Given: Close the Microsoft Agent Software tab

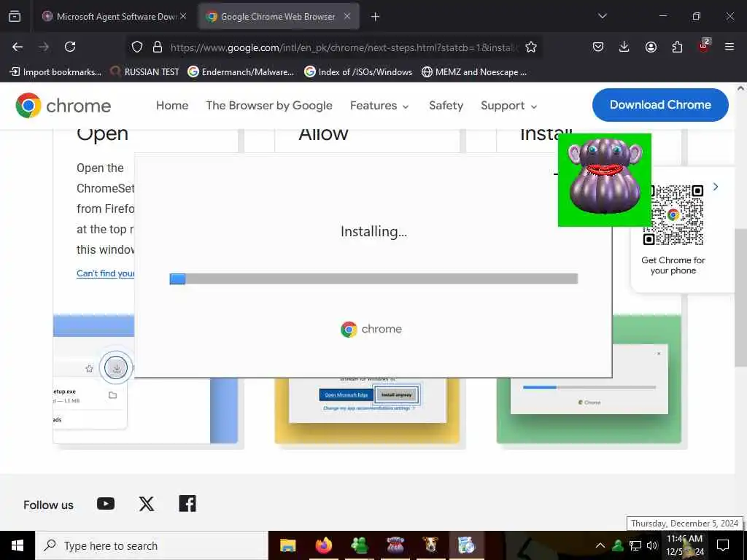Looking at the screenshot, I should click(x=183, y=16).
